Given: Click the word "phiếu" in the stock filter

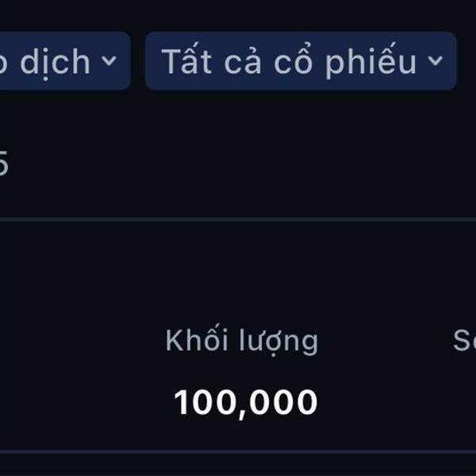Looking at the screenshot, I should (x=370, y=61).
